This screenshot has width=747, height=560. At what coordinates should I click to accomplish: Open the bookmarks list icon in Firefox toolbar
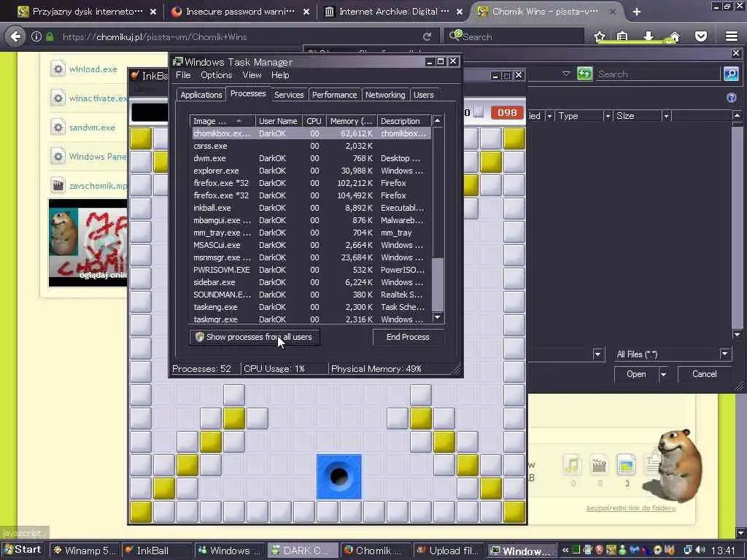[622, 36]
